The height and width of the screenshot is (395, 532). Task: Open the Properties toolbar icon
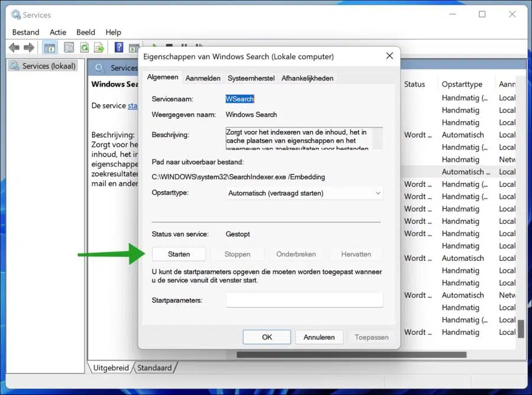(x=69, y=47)
